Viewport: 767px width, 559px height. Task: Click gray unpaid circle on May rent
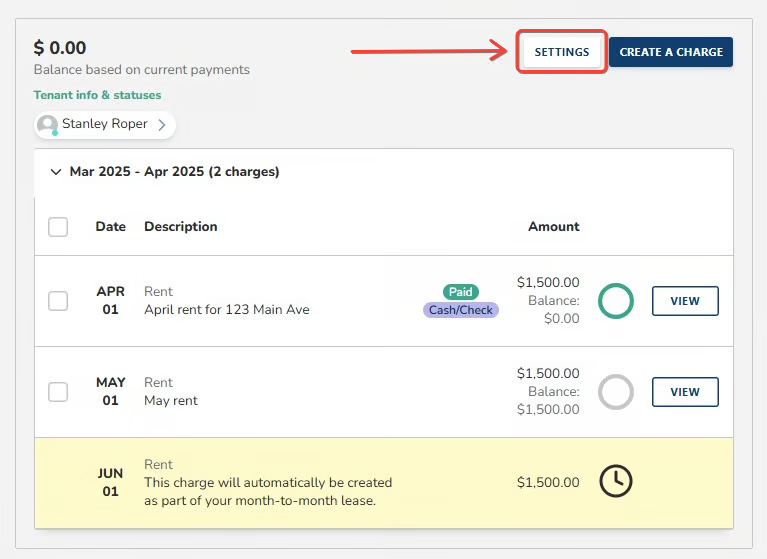tap(616, 392)
